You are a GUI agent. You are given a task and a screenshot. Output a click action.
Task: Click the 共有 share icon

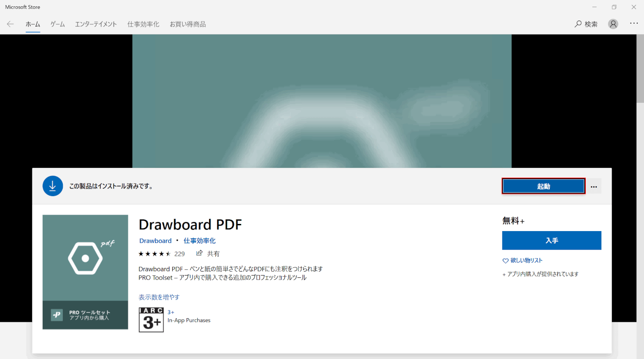[x=200, y=253]
